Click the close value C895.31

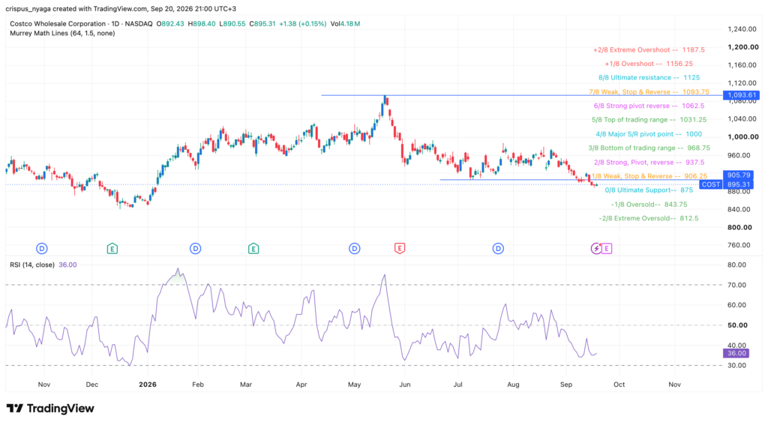(263, 24)
